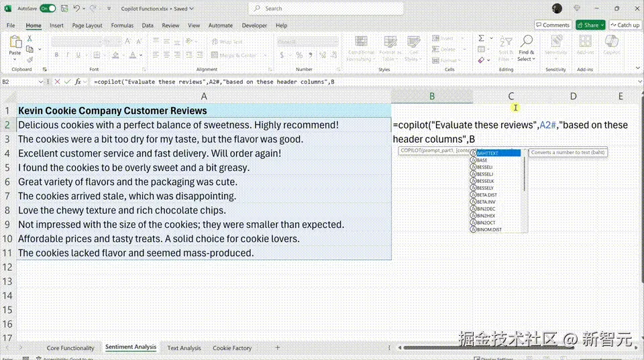Collapse the ribbon with chevron

click(637, 68)
